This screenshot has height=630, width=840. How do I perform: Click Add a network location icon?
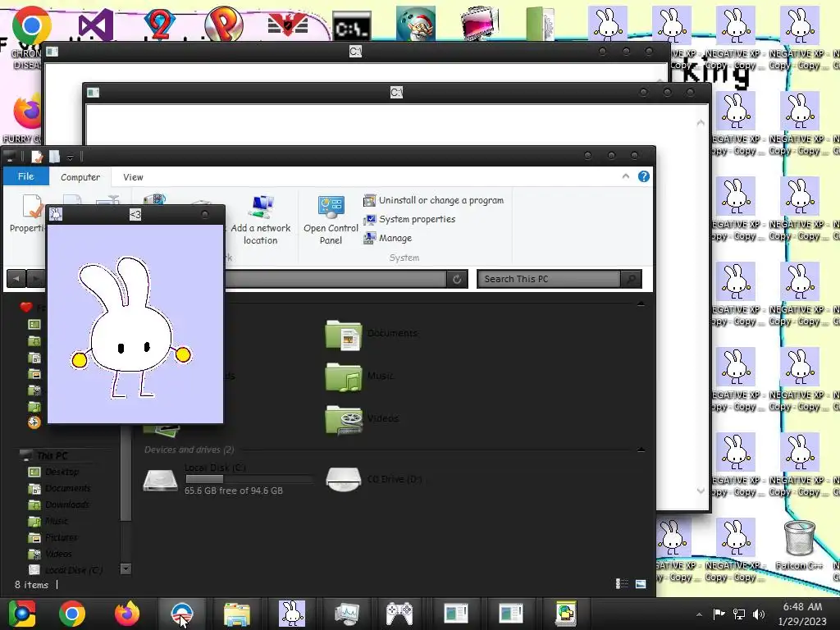click(x=262, y=208)
